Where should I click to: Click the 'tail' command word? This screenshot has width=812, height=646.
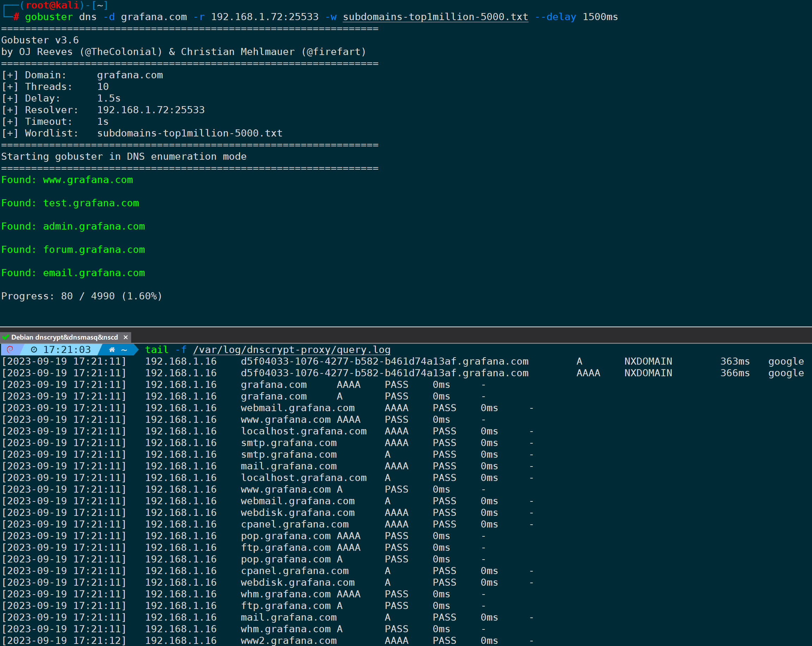(157, 349)
